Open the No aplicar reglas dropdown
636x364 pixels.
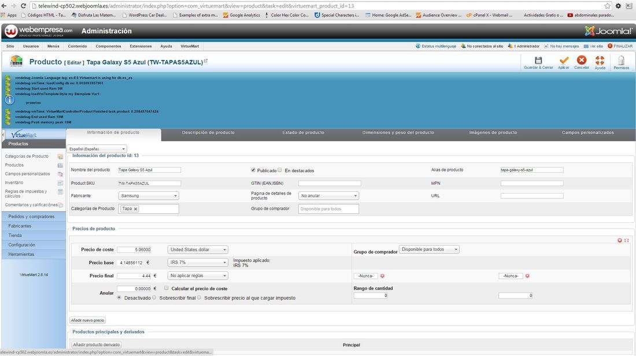pyautogui.click(x=198, y=276)
